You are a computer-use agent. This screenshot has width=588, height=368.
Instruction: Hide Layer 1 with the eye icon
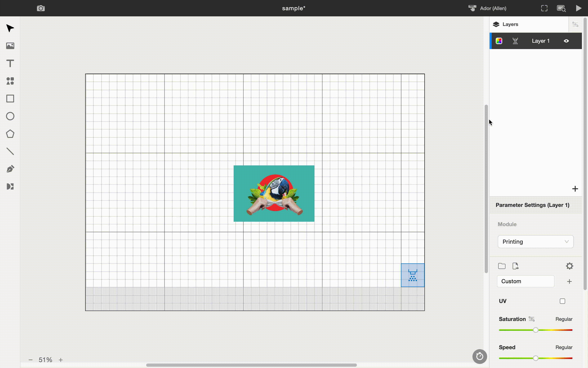(566, 41)
